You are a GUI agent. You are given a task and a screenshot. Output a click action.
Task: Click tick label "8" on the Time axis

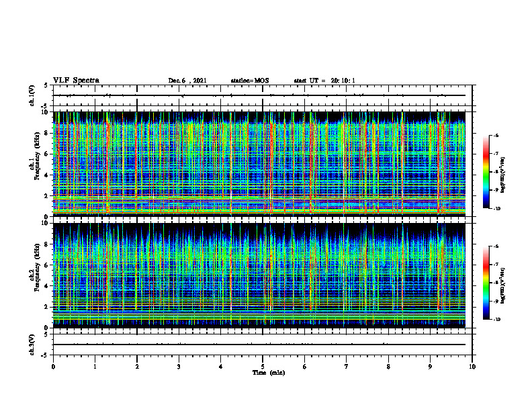click(x=388, y=367)
